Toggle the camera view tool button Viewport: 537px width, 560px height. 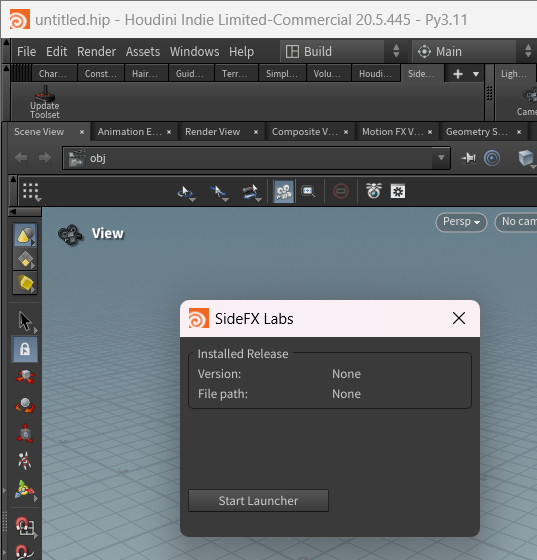coord(284,192)
